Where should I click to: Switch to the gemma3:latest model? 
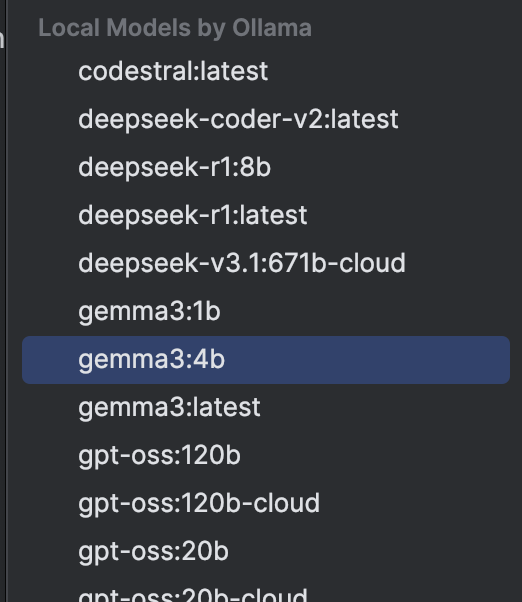pos(266,407)
